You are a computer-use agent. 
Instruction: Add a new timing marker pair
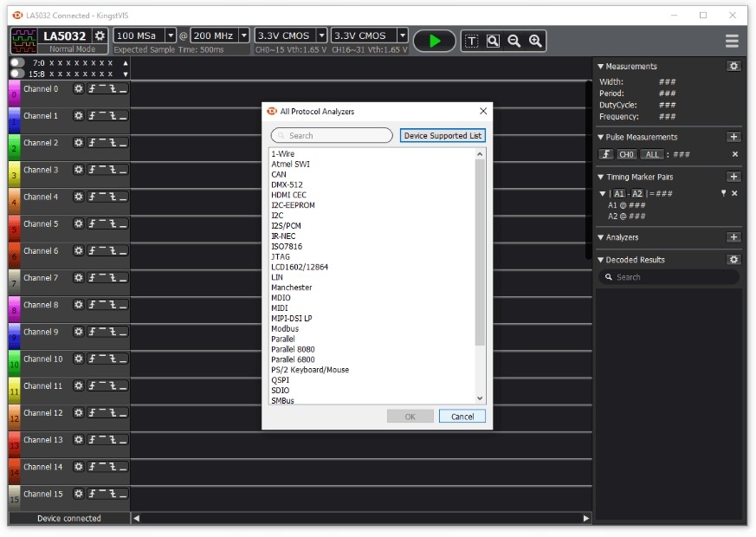[x=733, y=177]
